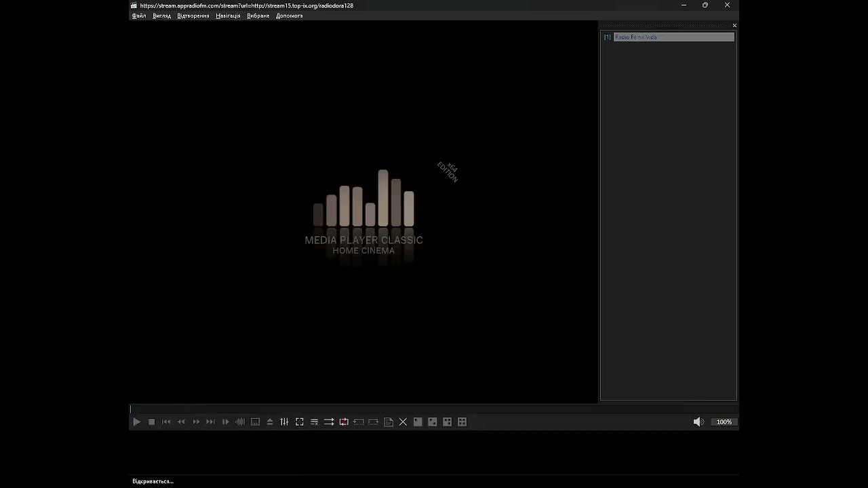Open the Допомога menu

tap(290, 16)
